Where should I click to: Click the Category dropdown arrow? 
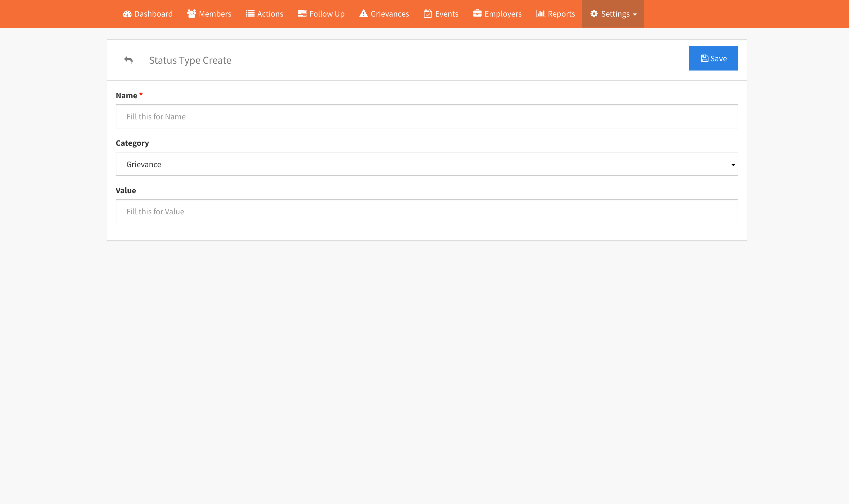(733, 165)
